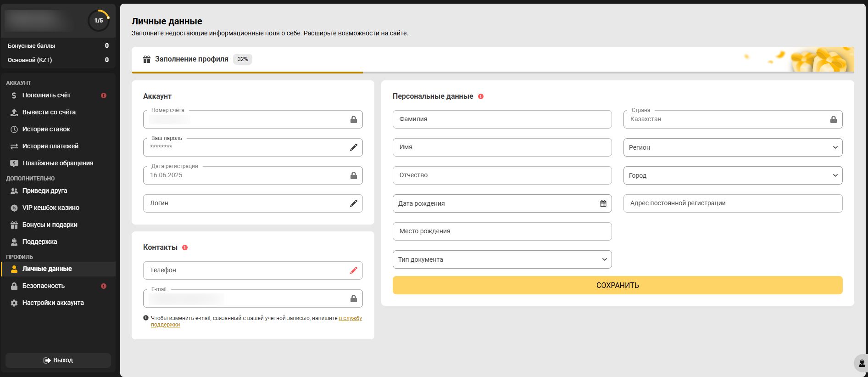This screenshot has height=377, width=868.
Task: Click the Выход logout button
Action: click(58, 360)
